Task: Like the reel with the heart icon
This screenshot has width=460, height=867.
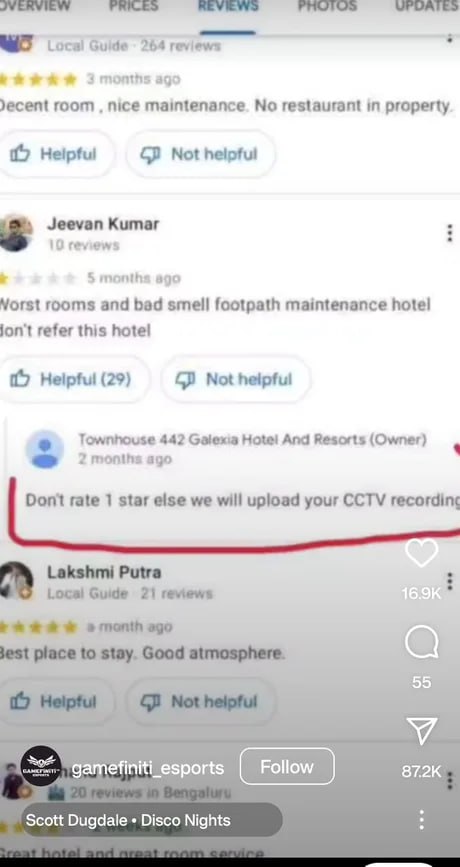Action: pos(421,552)
